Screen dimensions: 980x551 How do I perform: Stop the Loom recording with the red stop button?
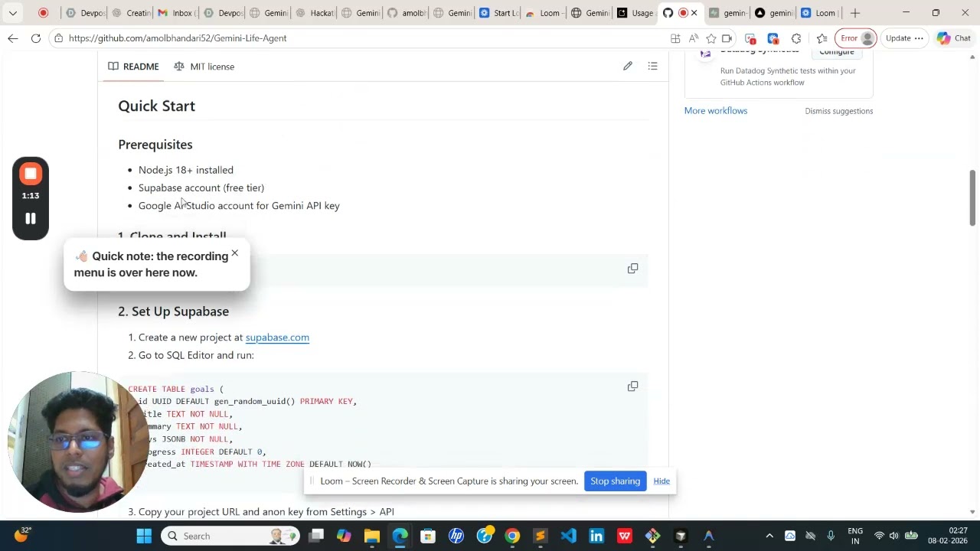click(x=31, y=174)
